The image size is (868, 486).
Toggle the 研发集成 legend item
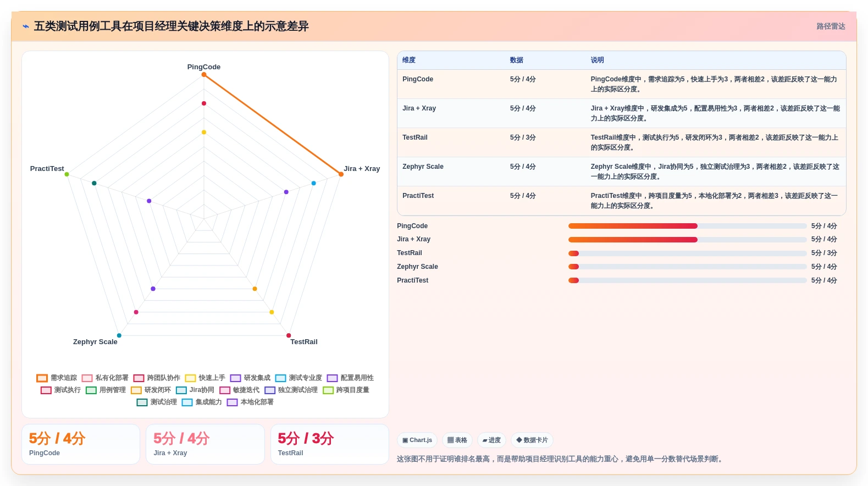tap(250, 378)
